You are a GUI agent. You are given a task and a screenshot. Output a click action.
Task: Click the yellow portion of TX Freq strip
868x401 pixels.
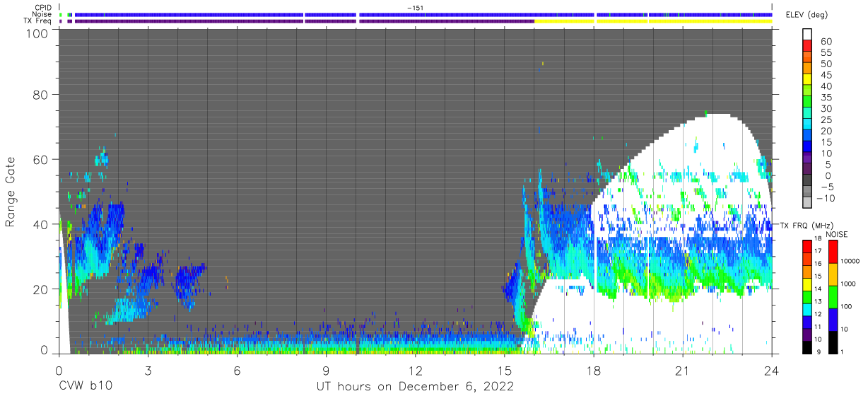[653, 21]
